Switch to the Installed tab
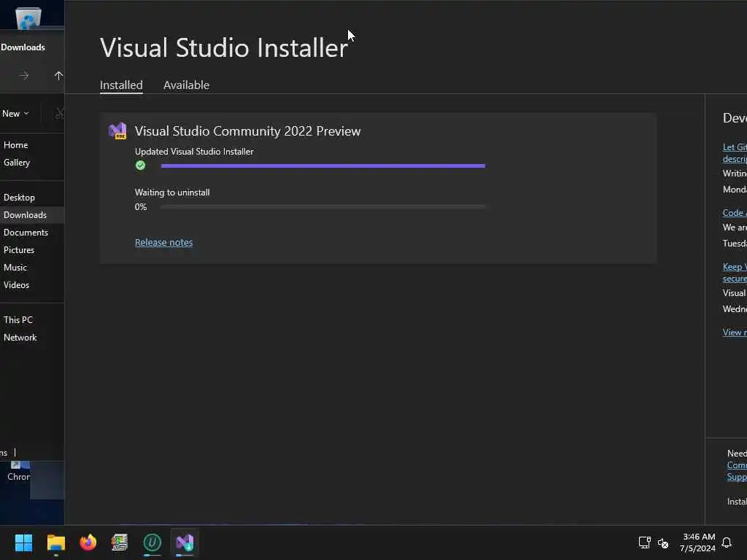This screenshot has width=747, height=560. coord(121,85)
